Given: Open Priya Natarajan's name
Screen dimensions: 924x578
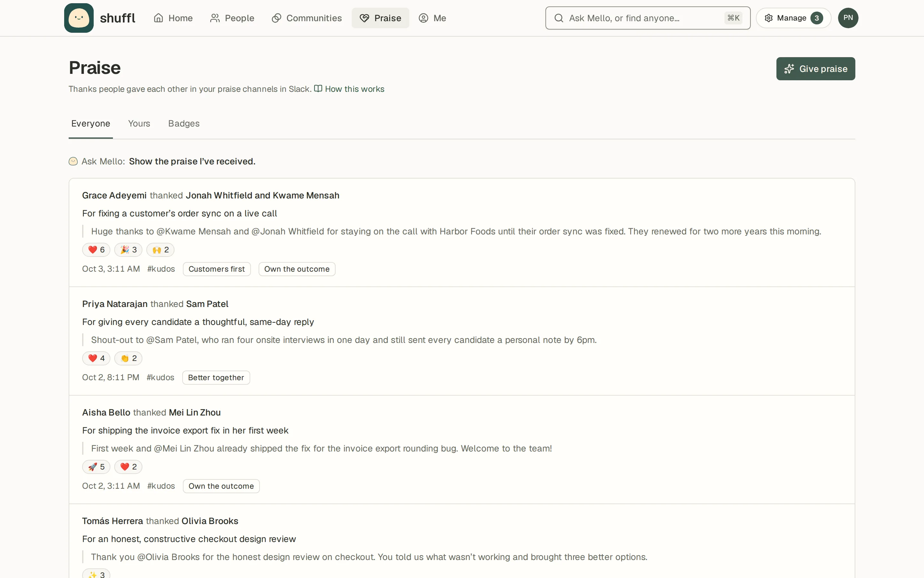Looking at the screenshot, I should 115,304.
